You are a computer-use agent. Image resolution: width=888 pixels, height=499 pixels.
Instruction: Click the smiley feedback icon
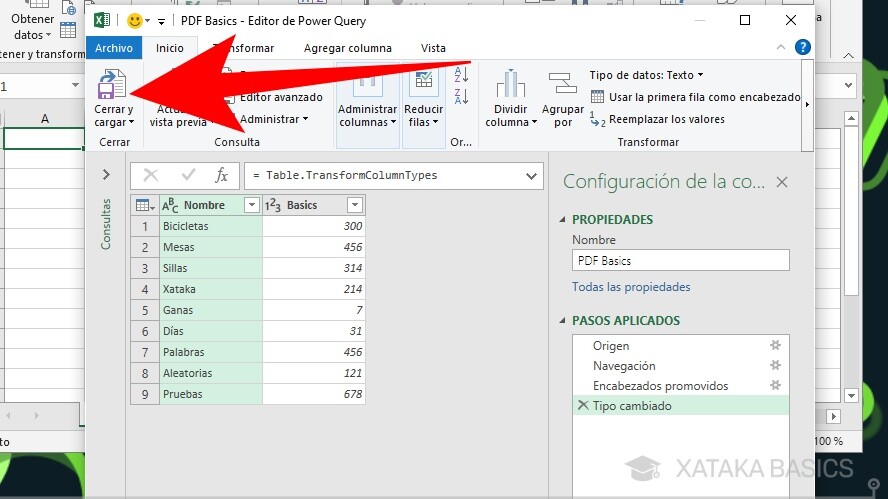click(x=135, y=21)
